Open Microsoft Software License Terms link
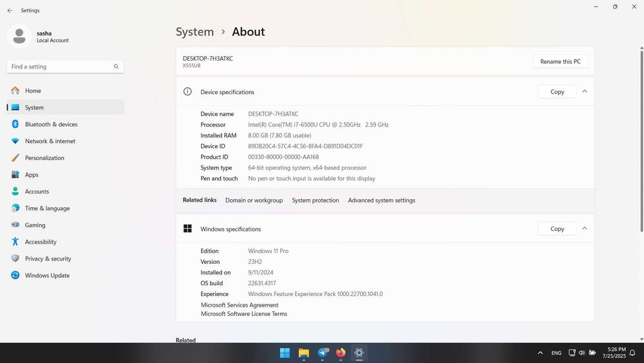644x363 pixels. 244,313
